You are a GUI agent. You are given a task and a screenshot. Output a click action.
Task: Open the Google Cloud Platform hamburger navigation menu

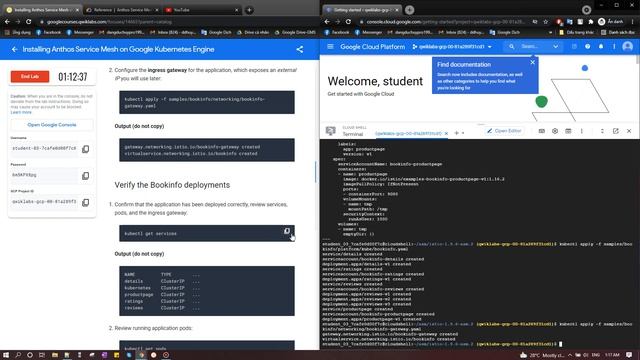(x=330, y=47)
